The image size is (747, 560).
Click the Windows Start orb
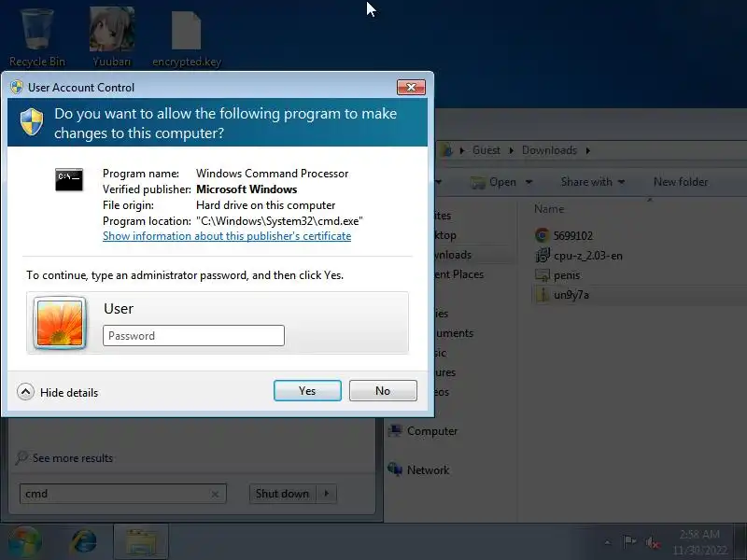(x=25, y=542)
